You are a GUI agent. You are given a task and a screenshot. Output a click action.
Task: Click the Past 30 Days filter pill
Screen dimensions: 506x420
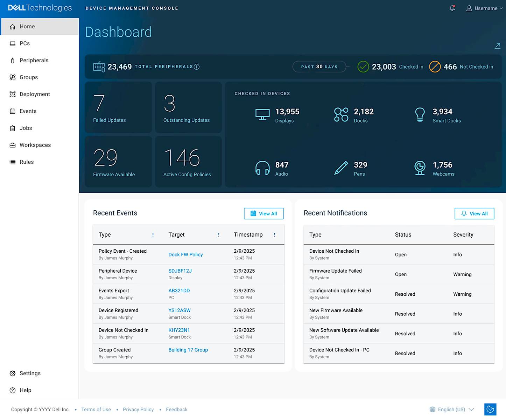tap(319, 67)
